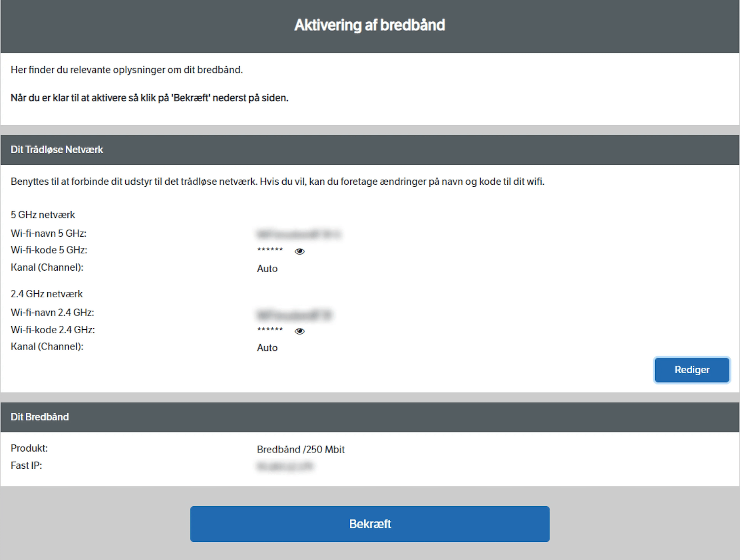Click the Wi-fi-navn 5 GHz label

click(48, 234)
